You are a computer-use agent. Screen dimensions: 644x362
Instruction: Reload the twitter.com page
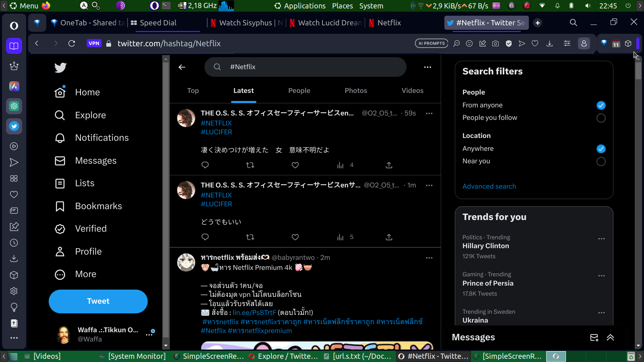pyautogui.click(x=72, y=43)
